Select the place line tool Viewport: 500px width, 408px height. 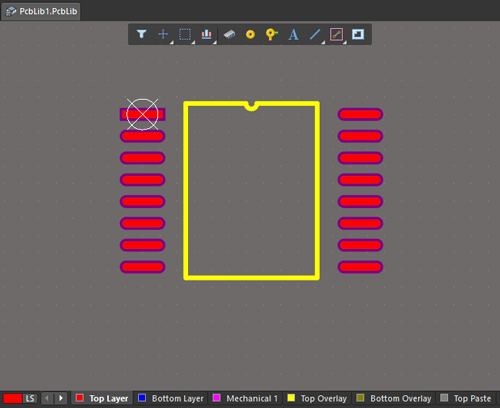[x=315, y=34]
